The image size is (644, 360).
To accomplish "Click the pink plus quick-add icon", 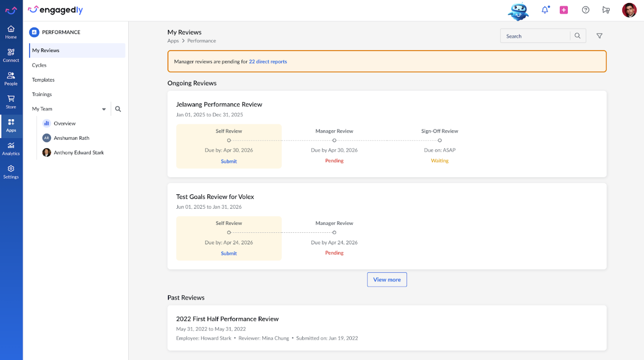I will tap(564, 10).
